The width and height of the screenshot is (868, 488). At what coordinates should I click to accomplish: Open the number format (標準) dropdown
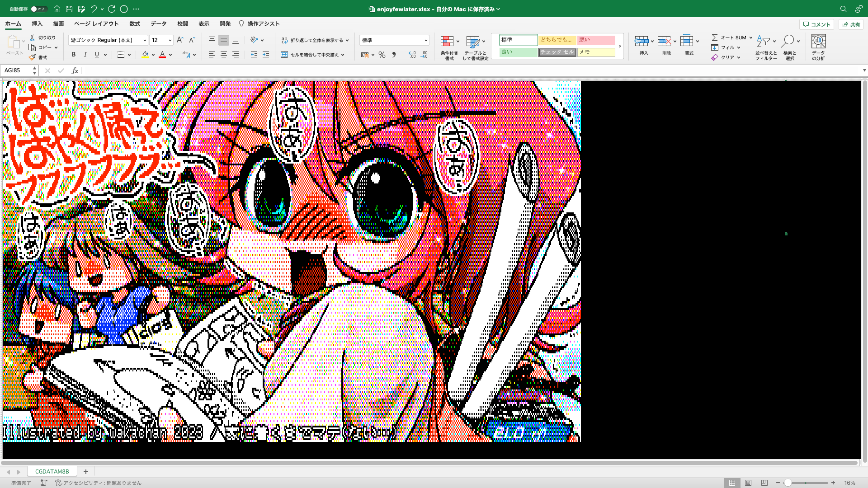tap(426, 40)
